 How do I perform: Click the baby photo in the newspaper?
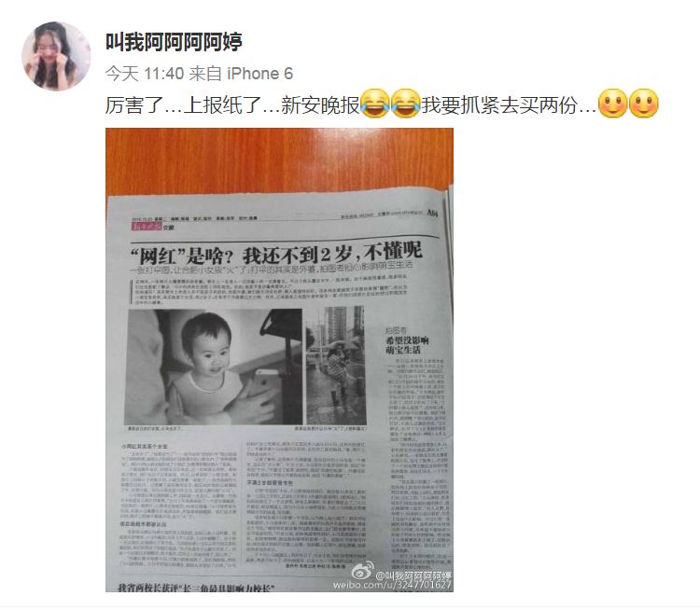(214, 367)
